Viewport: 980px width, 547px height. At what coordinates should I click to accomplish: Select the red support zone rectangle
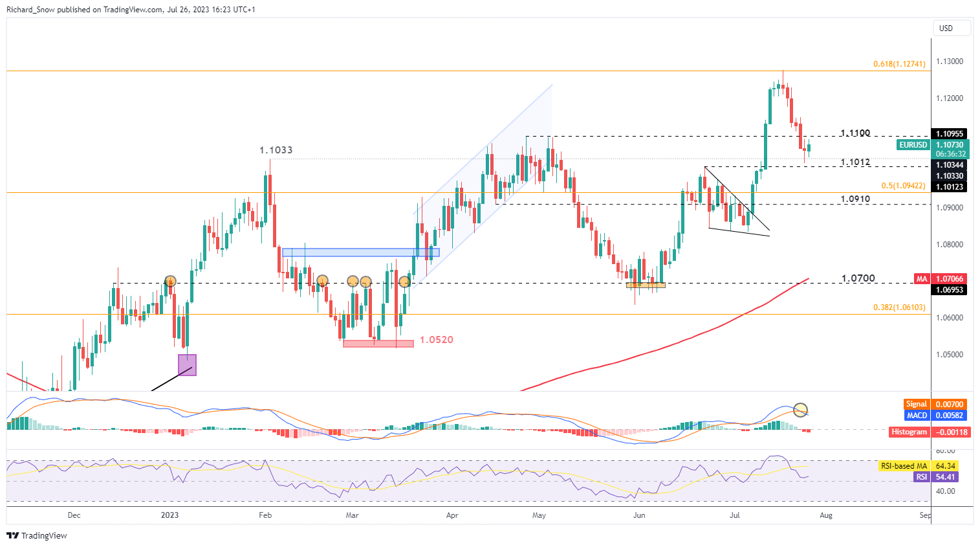(378, 344)
